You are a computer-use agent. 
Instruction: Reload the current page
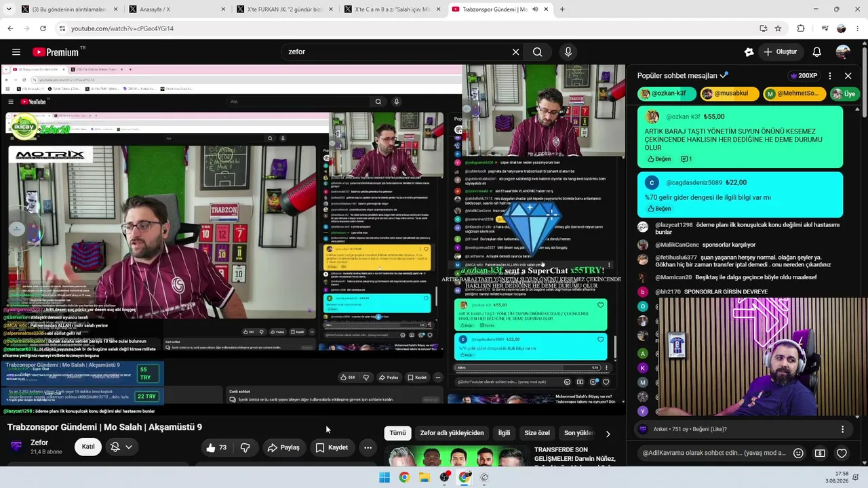coord(43,28)
